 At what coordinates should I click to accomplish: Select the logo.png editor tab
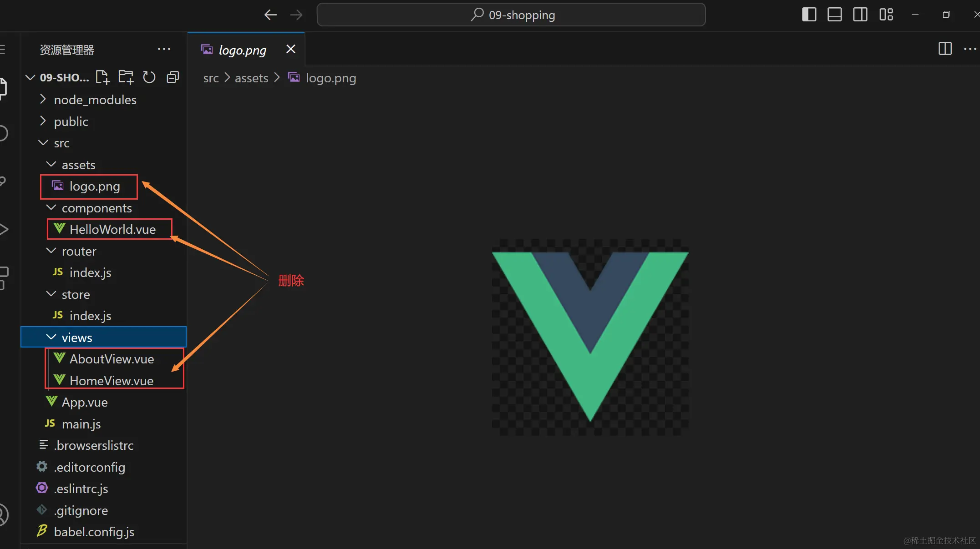pos(246,49)
